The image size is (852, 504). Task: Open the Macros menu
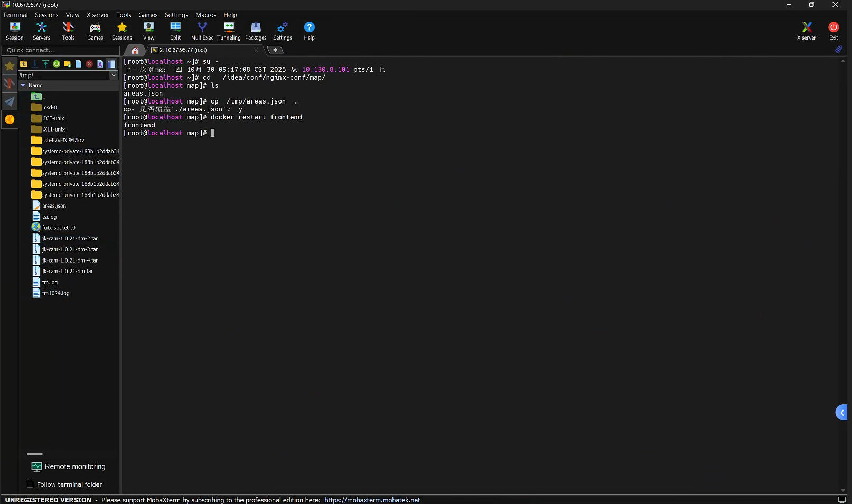tap(205, 15)
